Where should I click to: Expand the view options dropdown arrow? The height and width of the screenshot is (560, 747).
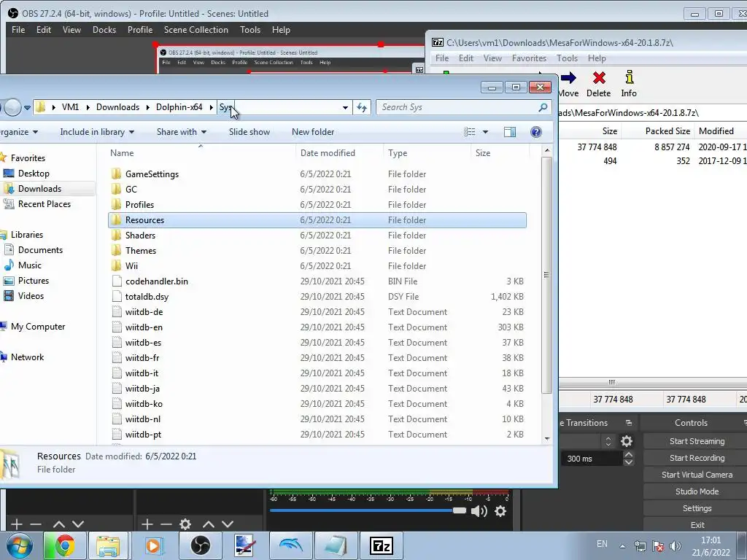click(x=485, y=132)
